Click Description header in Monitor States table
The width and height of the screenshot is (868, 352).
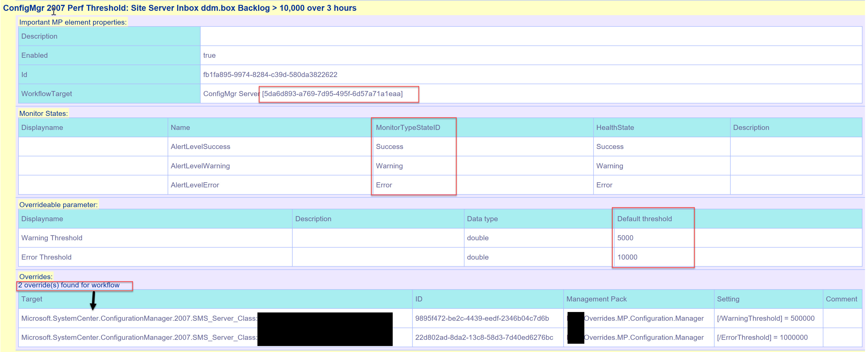tap(751, 127)
